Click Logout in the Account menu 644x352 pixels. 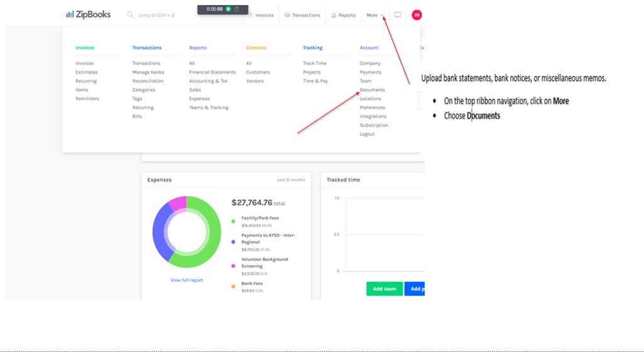coord(367,134)
